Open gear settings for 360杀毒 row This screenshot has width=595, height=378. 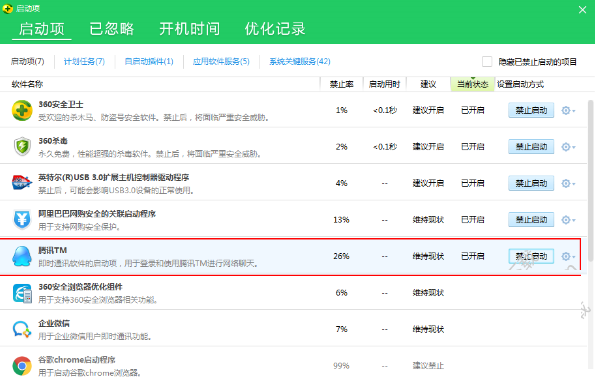(568, 147)
